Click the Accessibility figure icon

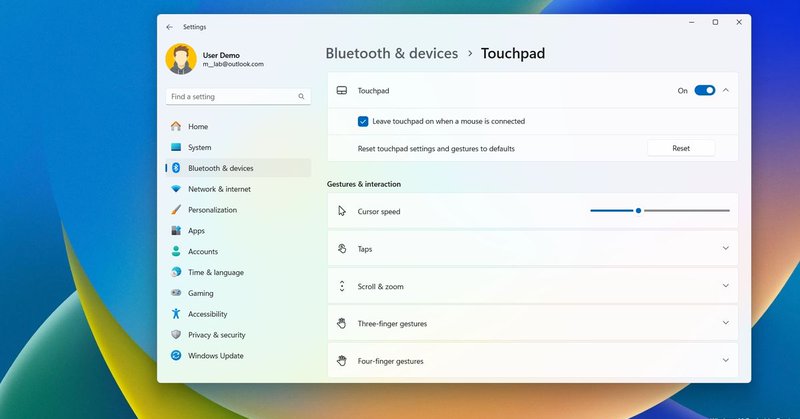(x=176, y=314)
